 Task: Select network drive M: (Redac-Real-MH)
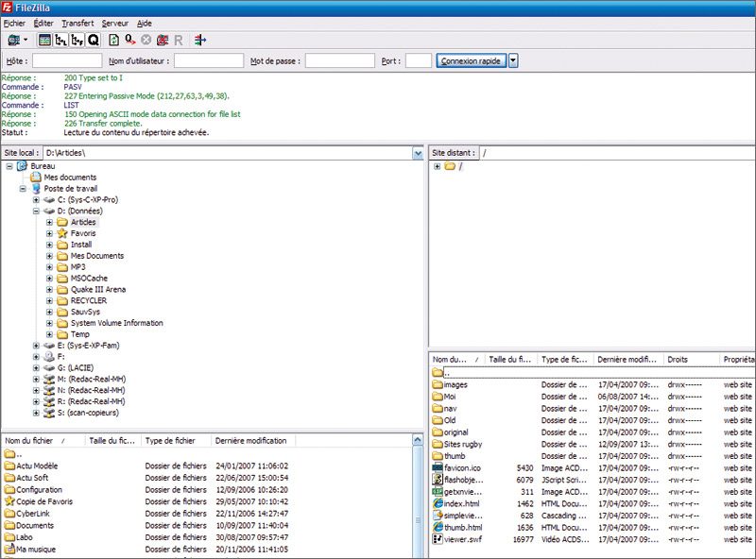(91, 379)
